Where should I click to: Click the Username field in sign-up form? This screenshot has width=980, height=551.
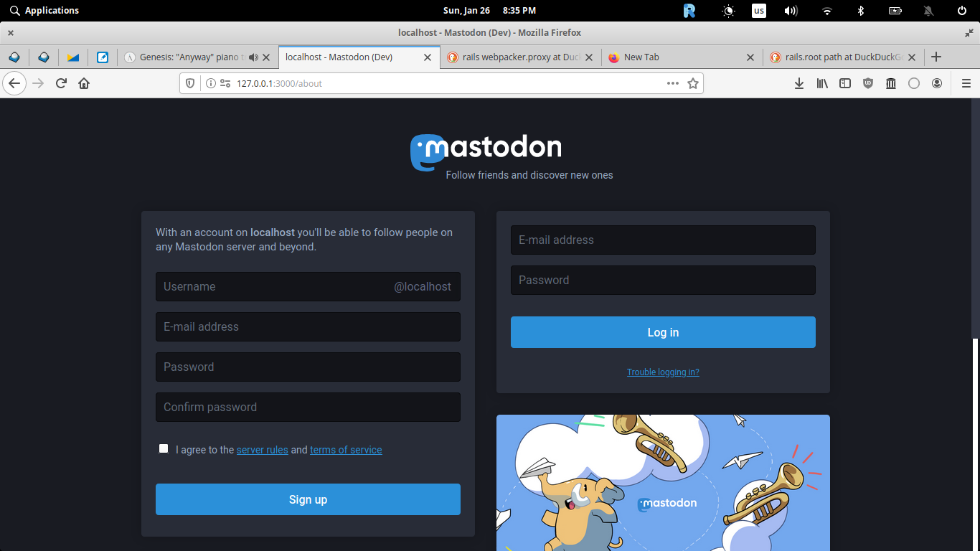point(273,286)
